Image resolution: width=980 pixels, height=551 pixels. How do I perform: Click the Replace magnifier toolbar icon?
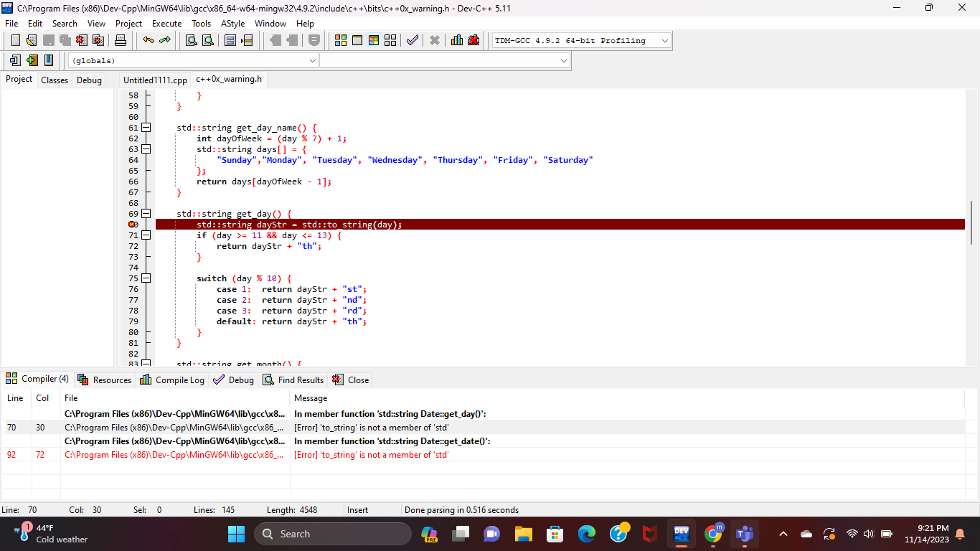tap(208, 40)
